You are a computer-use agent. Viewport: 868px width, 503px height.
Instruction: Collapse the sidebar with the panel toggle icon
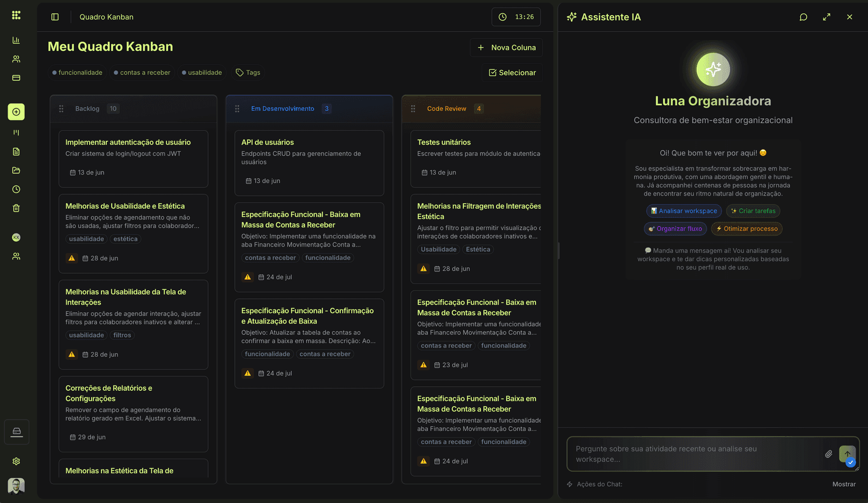(54, 17)
